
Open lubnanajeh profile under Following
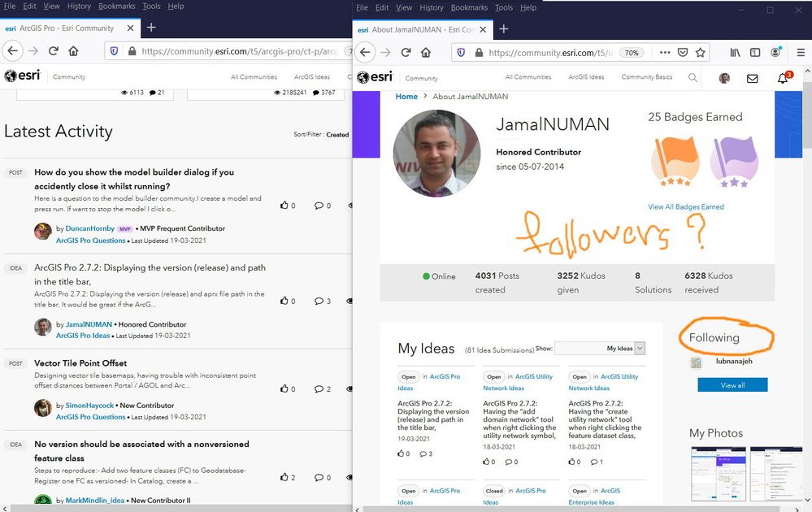coord(734,362)
